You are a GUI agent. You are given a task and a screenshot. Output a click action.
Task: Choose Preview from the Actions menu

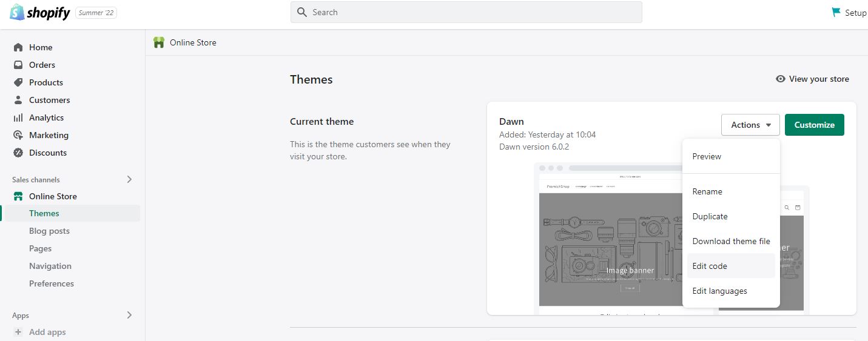[731, 156]
